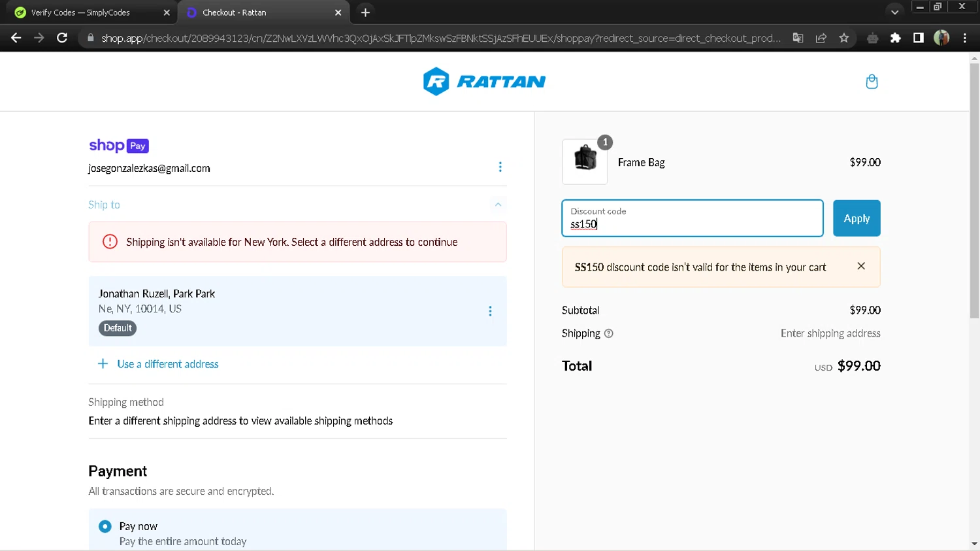
Task: Apply the discount code
Action: point(857,218)
